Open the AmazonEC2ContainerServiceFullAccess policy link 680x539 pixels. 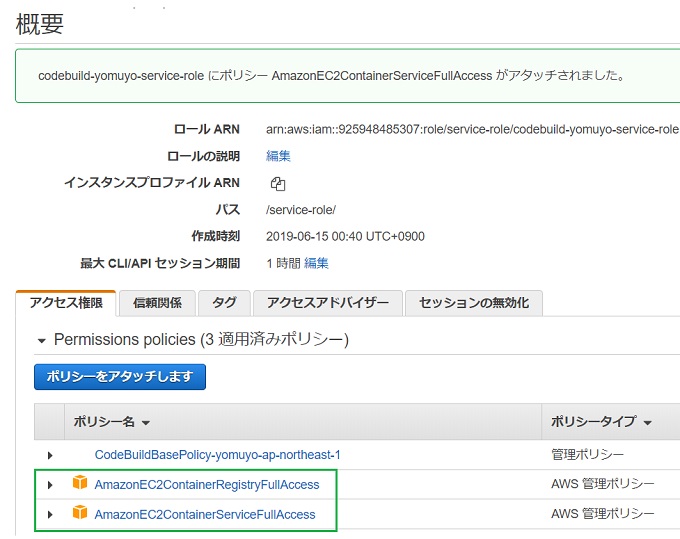coord(205,515)
